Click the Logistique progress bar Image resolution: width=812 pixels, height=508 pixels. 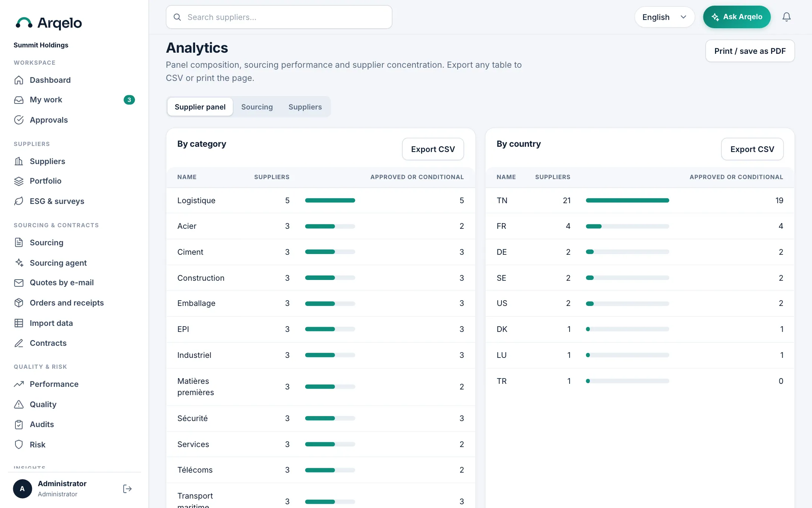[330, 201]
